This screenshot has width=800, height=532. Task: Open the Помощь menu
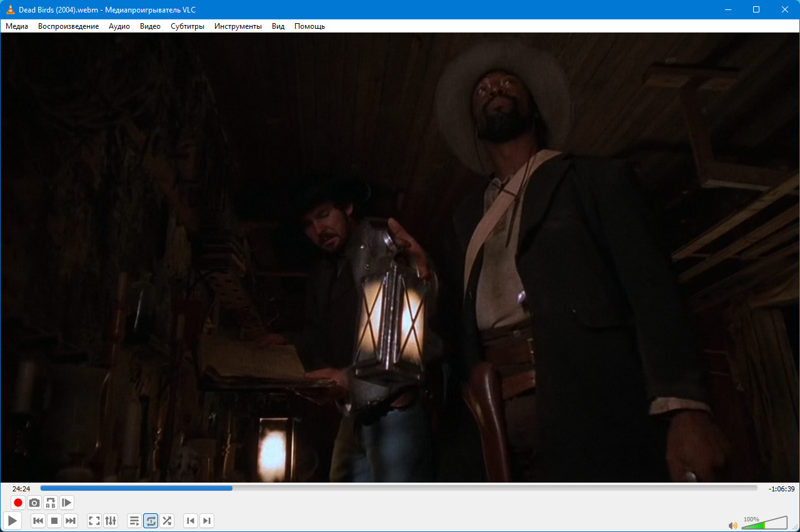point(309,26)
